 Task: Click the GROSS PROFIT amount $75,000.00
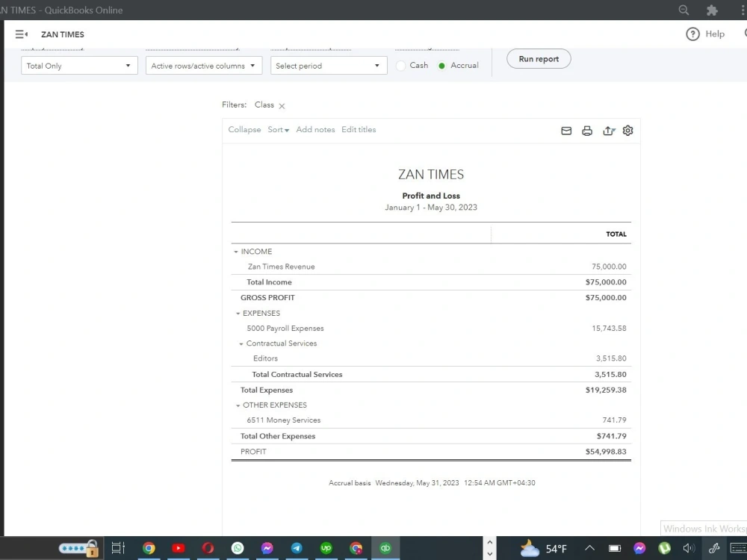click(x=606, y=298)
